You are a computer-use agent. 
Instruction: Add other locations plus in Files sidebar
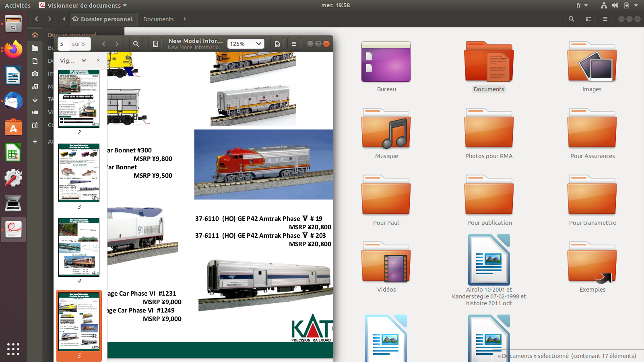pyautogui.click(x=35, y=142)
